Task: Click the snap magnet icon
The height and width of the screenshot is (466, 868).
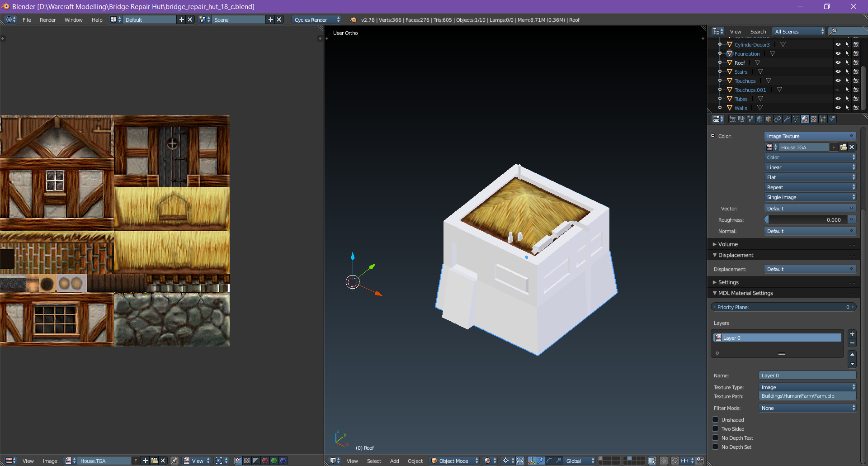Action: pyautogui.click(x=675, y=461)
